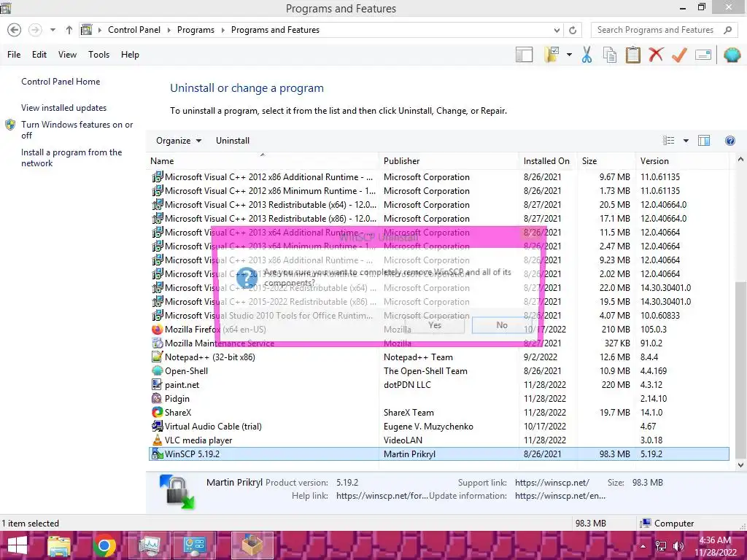Select the Pidgin program row
This screenshot has height=560, width=747.
click(438, 399)
